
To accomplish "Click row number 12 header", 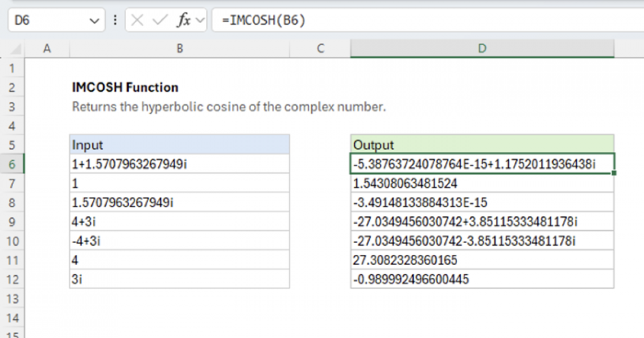I will (x=13, y=279).
